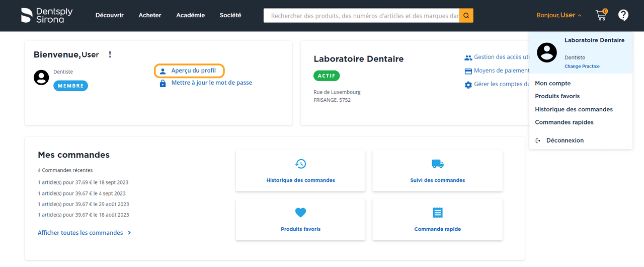Image resolution: width=644 pixels, height=267 pixels.
Task: Click the heart icon for Produits favoris
Action: tap(300, 213)
